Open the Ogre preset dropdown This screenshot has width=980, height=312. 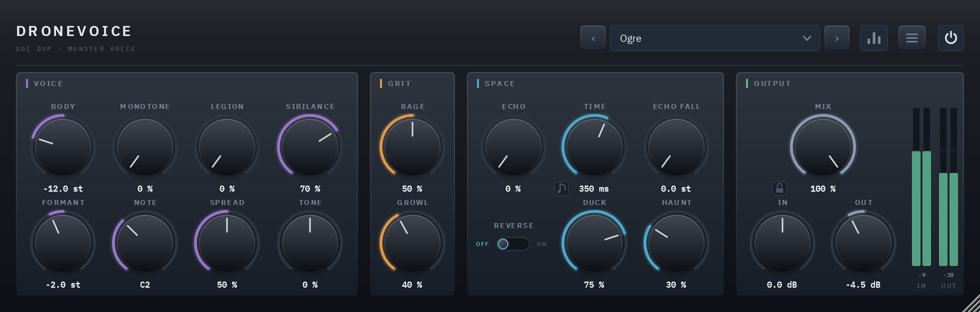[x=715, y=38]
